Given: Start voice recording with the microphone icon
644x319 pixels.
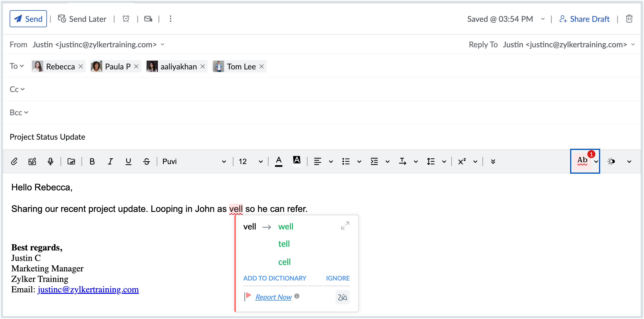Looking at the screenshot, I should click(x=51, y=161).
